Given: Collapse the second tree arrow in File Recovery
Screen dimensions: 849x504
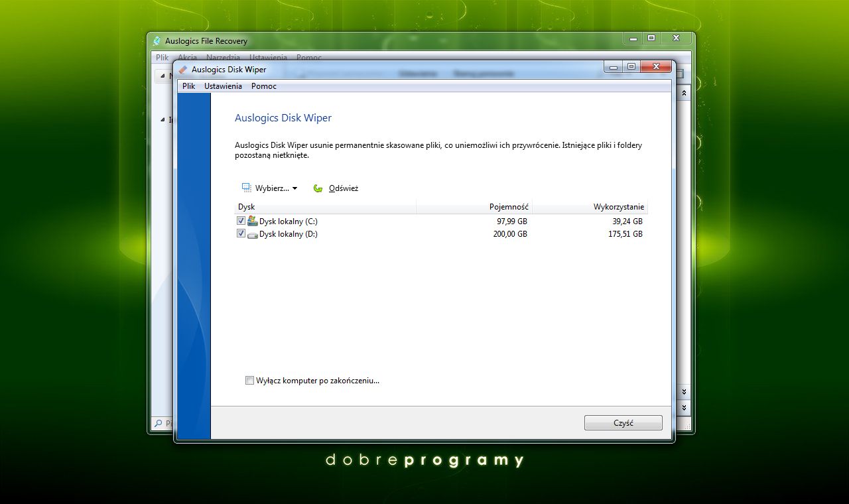Looking at the screenshot, I should (163, 120).
